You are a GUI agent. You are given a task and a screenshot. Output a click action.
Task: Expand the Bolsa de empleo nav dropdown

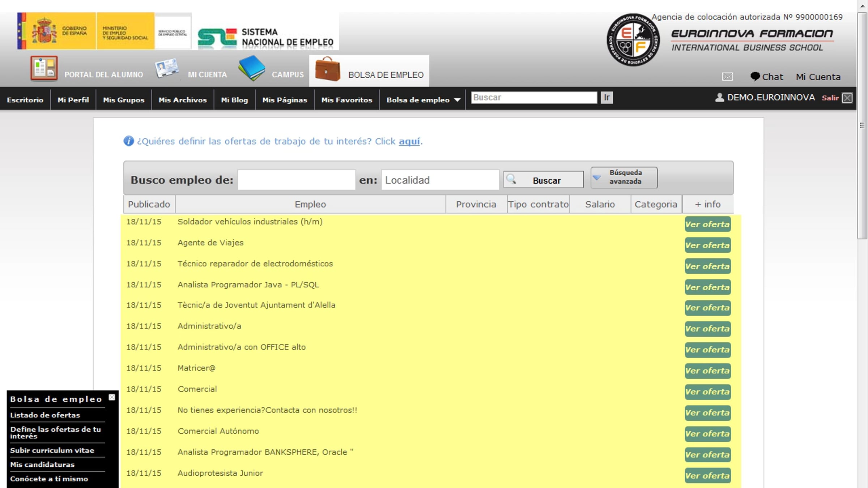(x=457, y=100)
